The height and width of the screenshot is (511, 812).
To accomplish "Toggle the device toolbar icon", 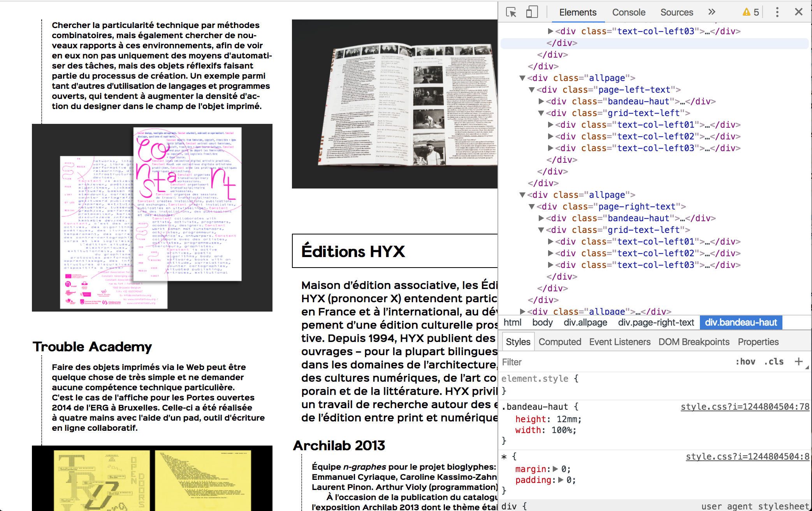I will 532,12.
